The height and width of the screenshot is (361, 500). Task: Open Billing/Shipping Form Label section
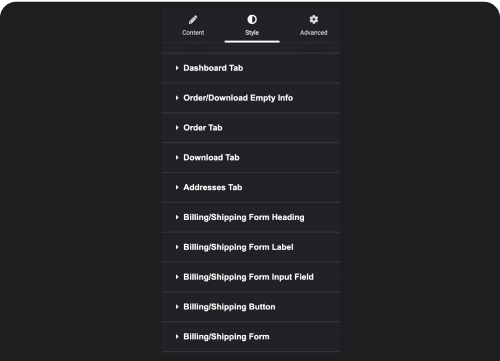pos(251,247)
